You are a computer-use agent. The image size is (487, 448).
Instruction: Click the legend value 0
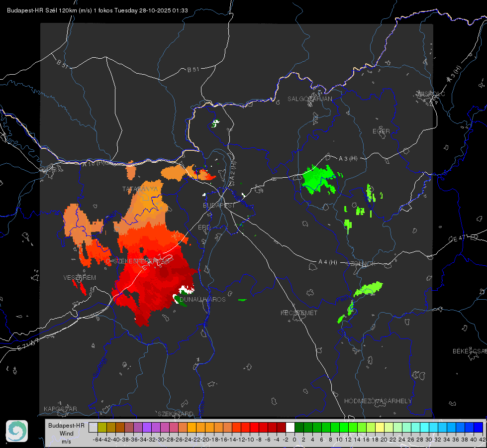pyautogui.click(x=294, y=440)
